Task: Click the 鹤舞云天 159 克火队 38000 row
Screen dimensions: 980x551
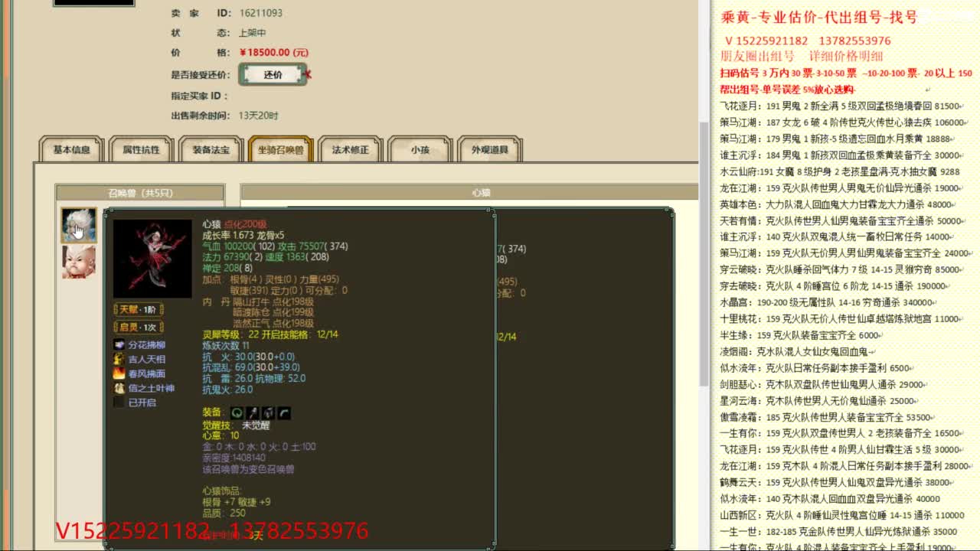Action: pyautogui.click(x=837, y=483)
